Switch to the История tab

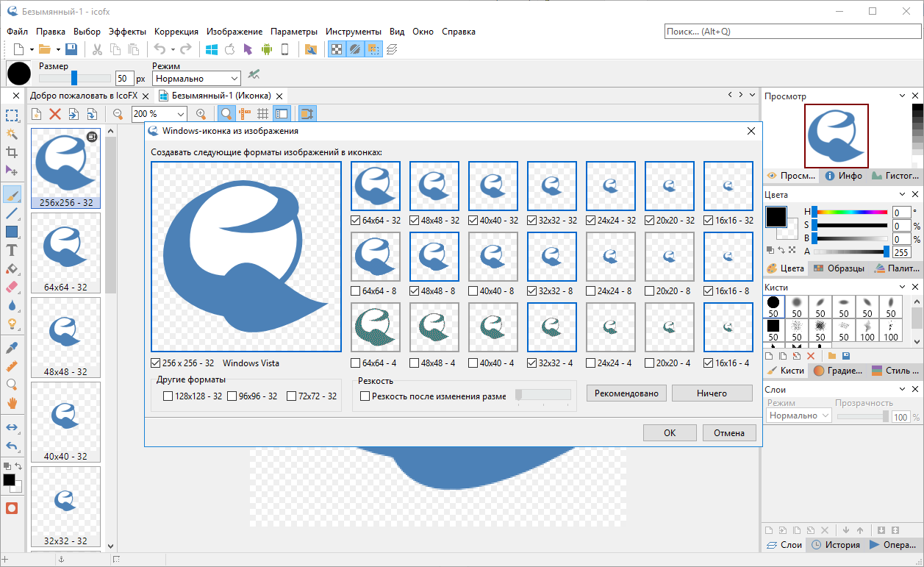(835, 545)
